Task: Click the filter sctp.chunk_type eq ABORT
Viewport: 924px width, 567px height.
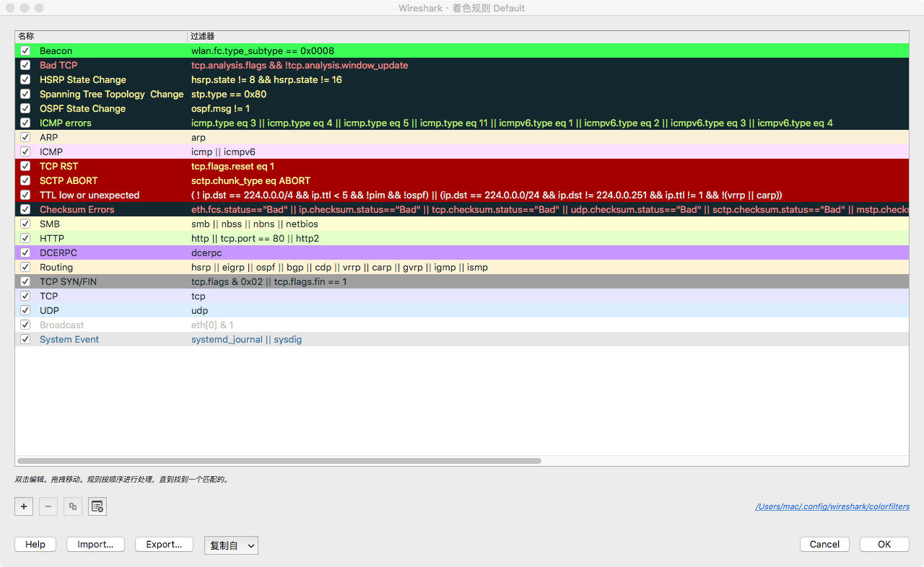Action: click(x=250, y=181)
